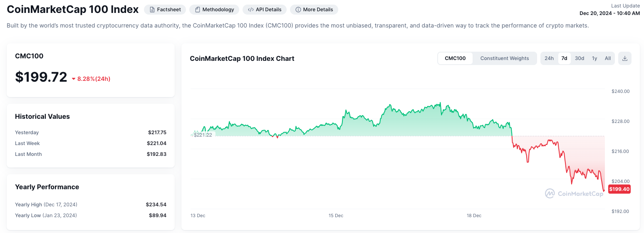
Task: Click Yesterday value $217.75
Action: 157,133
